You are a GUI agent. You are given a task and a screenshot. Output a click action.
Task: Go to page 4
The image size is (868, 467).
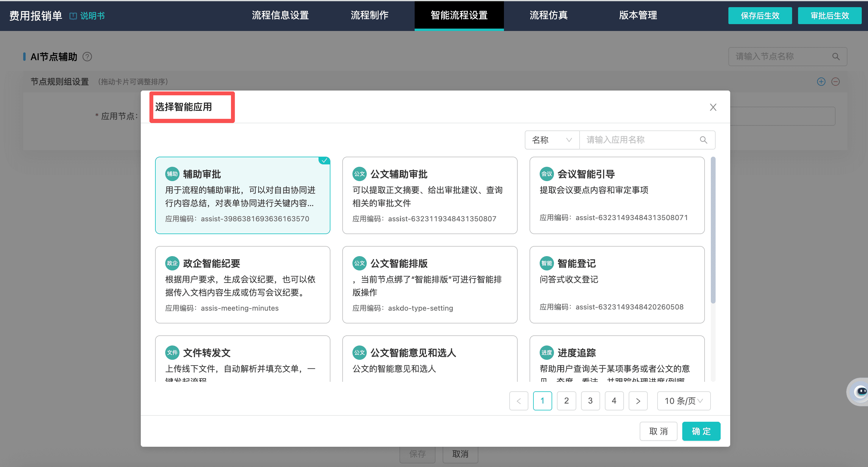(614, 401)
